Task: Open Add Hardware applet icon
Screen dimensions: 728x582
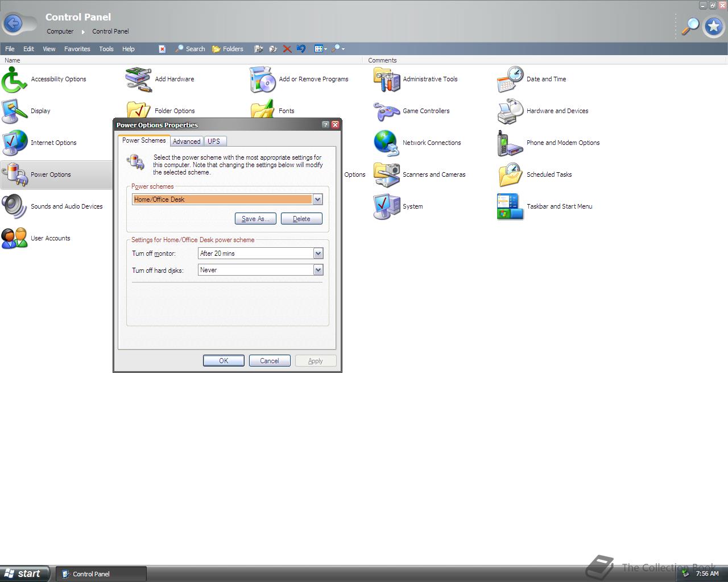Action: click(138, 79)
